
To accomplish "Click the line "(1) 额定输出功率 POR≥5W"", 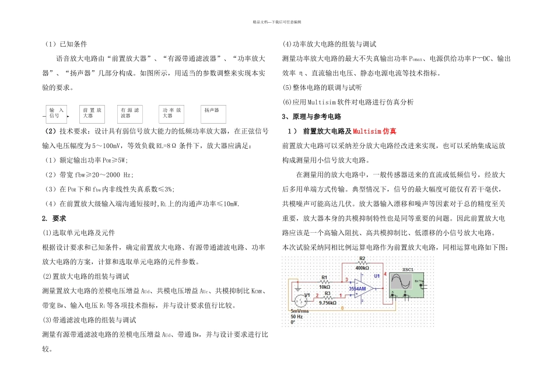I will pyautogui.click(x=86, y=160).
